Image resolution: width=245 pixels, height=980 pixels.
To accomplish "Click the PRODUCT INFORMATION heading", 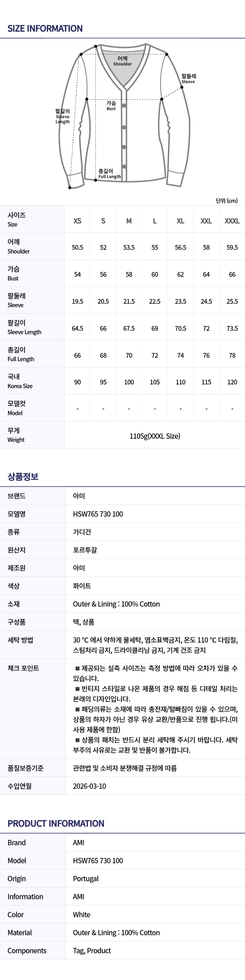I will coord(56,824).
